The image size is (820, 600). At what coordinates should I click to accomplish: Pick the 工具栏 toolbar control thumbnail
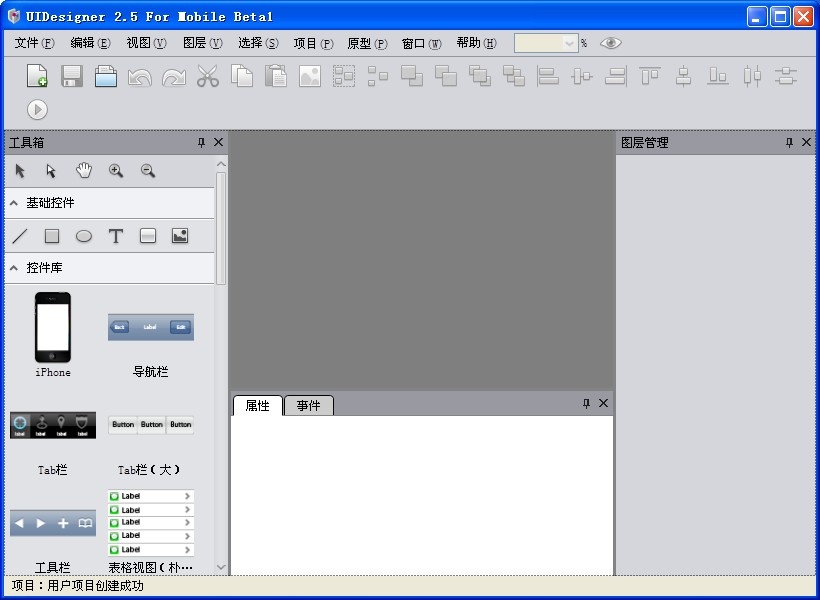click(53, 523)
